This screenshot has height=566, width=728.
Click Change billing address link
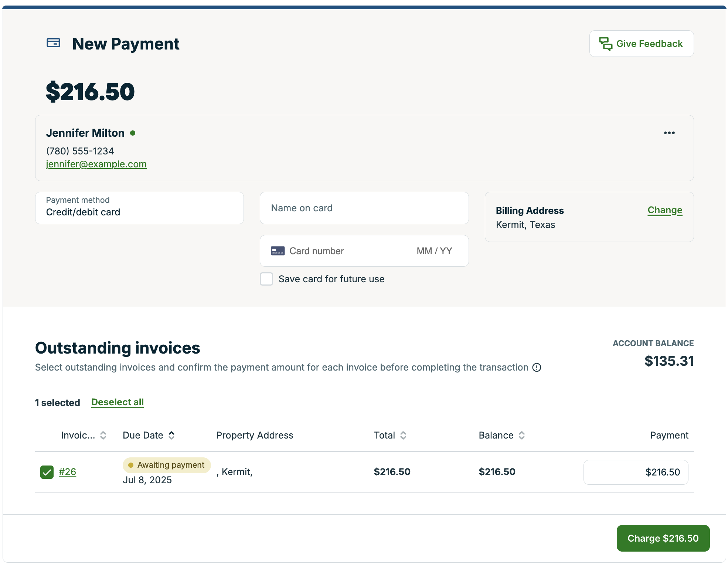click(664, 210)
